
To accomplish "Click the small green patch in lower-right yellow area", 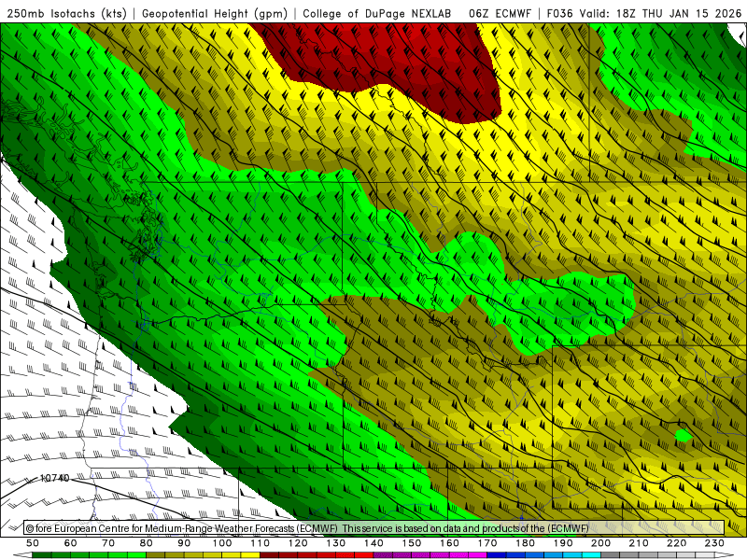I will point(684,435).
